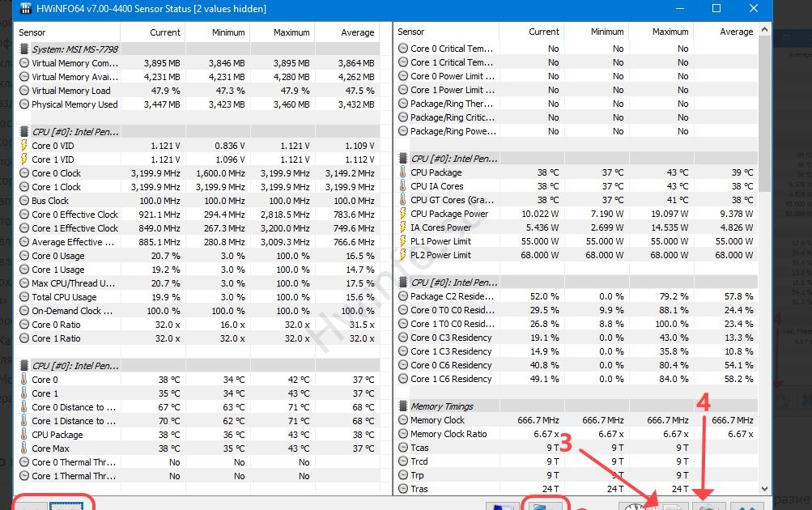Click the 3,149.2 MHz average clock value
Viewport: 812px width, 510px height.
(350, 173)
